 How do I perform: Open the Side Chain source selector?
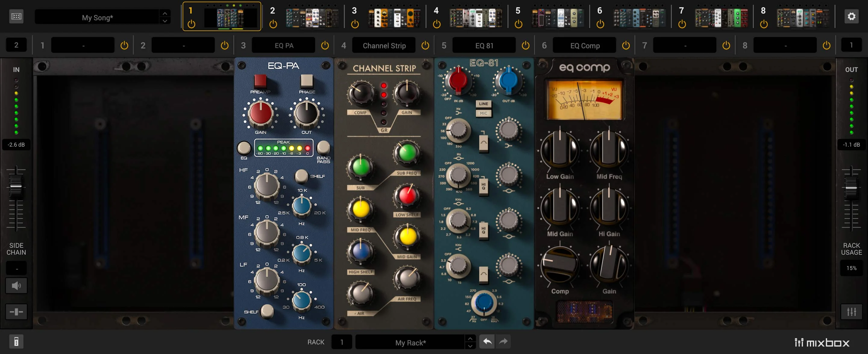pyautogui.click(x=16, y=268)
